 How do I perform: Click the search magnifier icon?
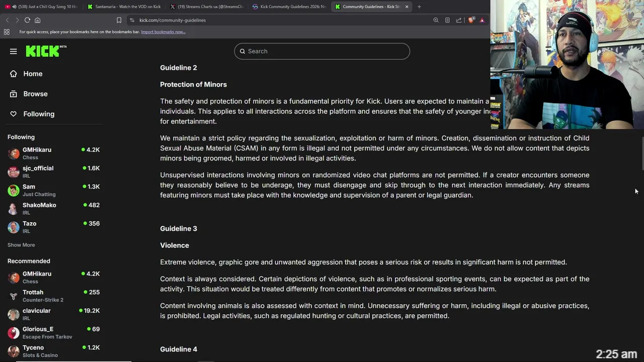coord(243,51)
